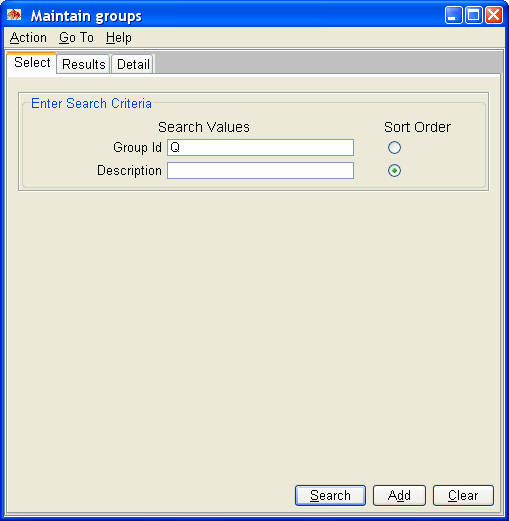Image resolution: width=509 pixels, height=521 pixels.
Task: Open the Action menu
Action: tap(28, 38)
